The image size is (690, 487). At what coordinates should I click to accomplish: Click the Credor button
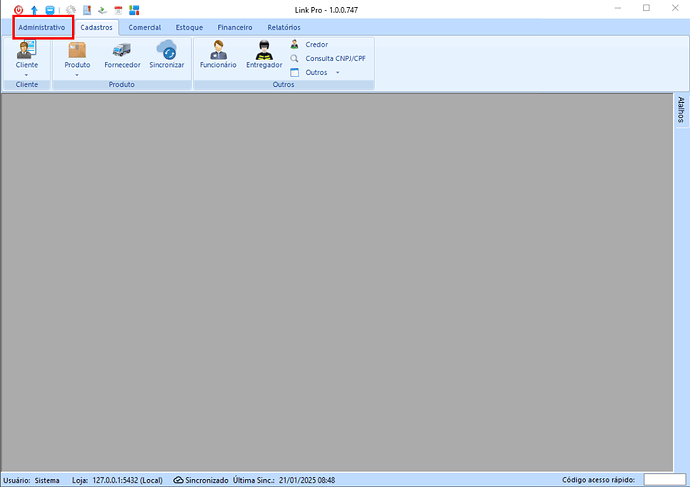coord(315,44)
